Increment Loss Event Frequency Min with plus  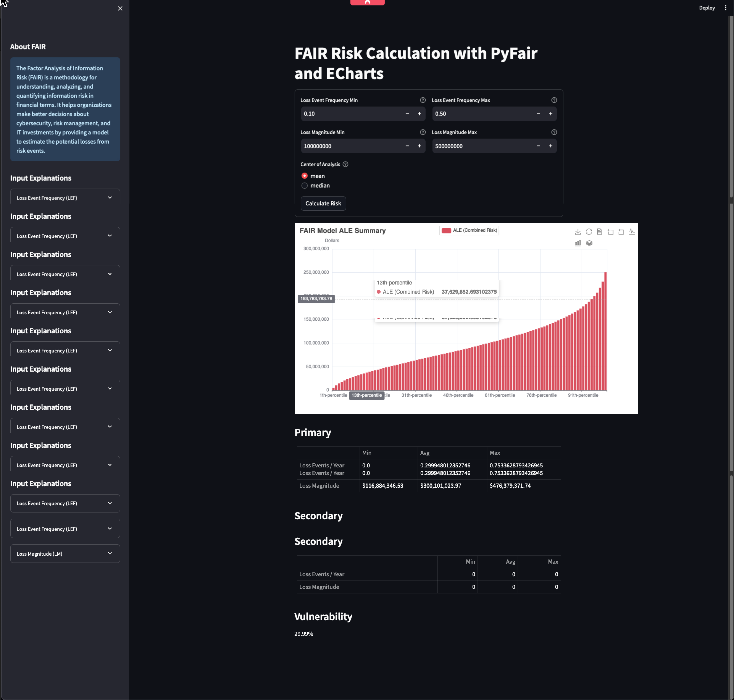419,114
